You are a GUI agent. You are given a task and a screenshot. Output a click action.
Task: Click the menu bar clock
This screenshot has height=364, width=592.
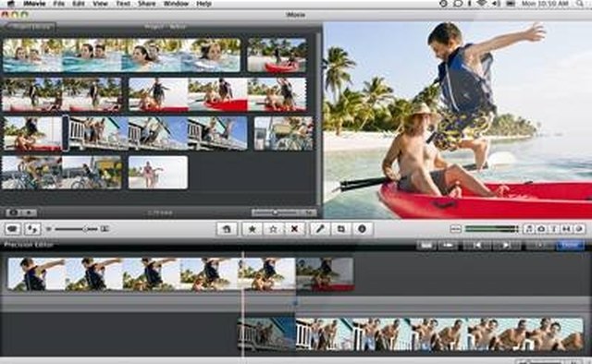coord(545,4)
